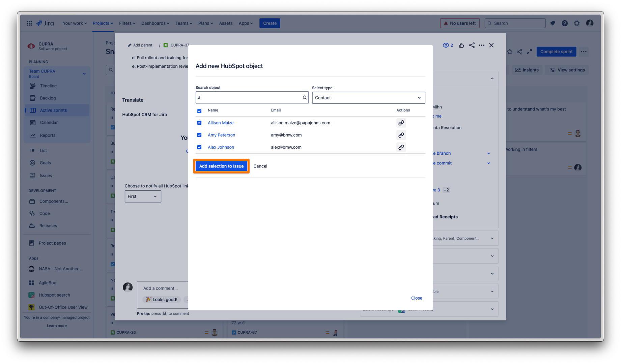Collapse the details panel chevron
Viewport: 621px width, 364px height.
(492, 79)
